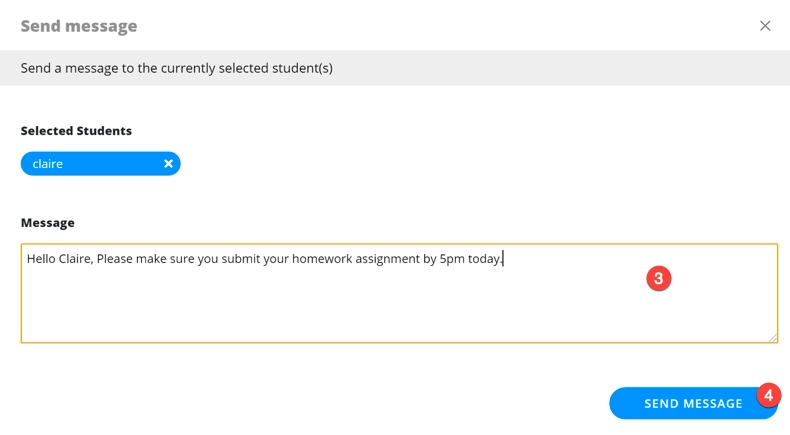
Task: Place cursor after "today." in message
Action: pyautogui.click(x=505, y=259)
